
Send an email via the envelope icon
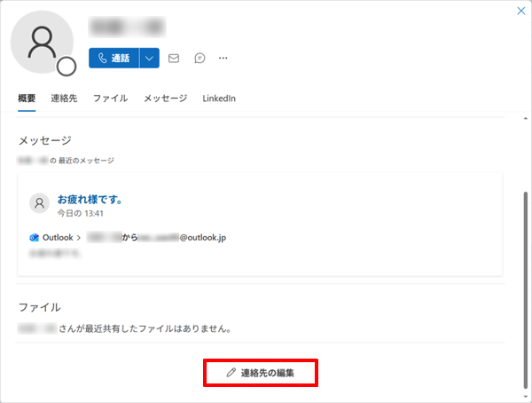[x=174, y=58]
